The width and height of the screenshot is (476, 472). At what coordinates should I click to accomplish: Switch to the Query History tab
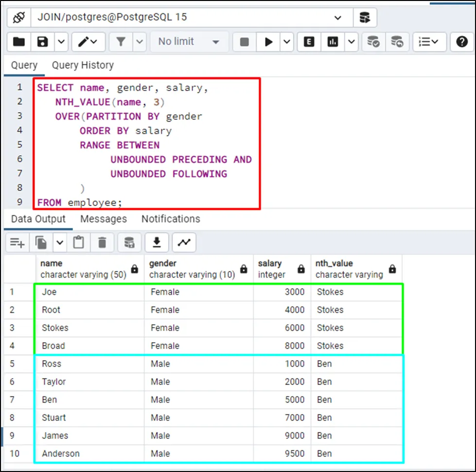pos(83,65)
